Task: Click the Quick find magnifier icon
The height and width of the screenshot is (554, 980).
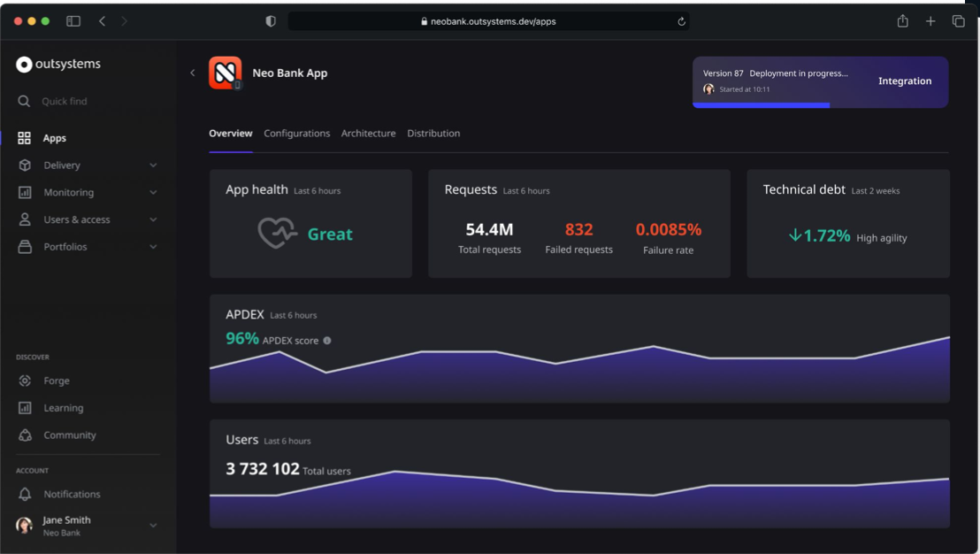Action: point(24,101)
